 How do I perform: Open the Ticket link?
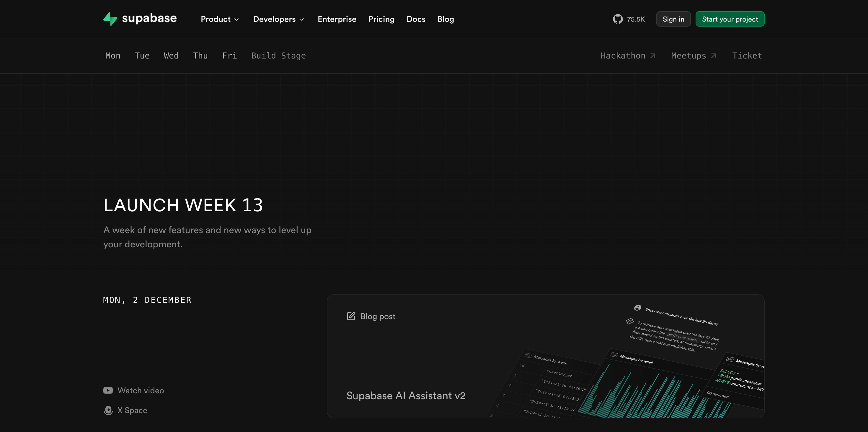(x=747, y=56)
